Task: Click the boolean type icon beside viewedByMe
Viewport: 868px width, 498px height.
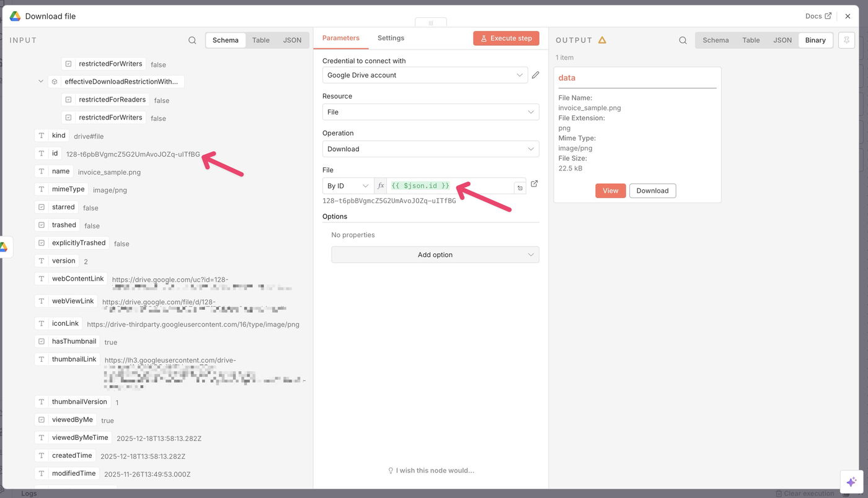Action: [x=42, y=420]
